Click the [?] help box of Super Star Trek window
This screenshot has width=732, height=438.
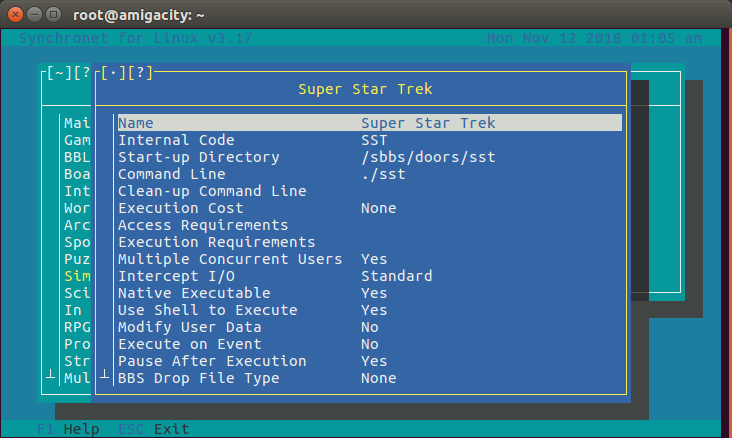point(140,72)
